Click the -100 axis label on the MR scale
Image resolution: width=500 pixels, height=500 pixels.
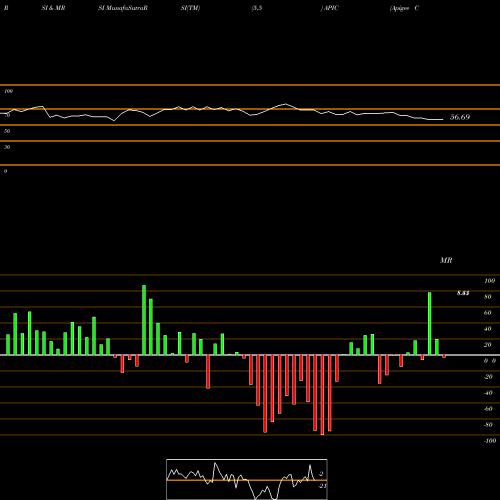pyautogui.click(x=490, y=441)
